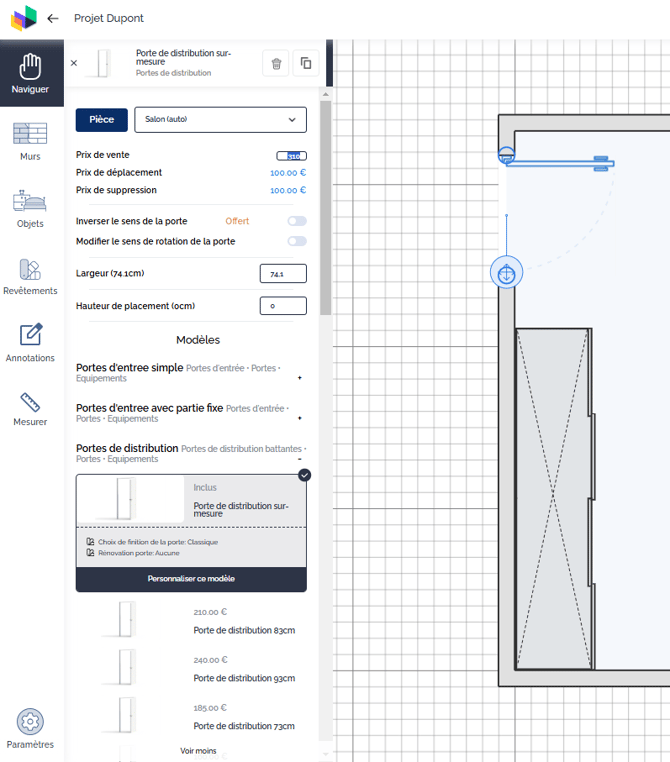Expand Portes d'entree simple category

click(300, 378)
